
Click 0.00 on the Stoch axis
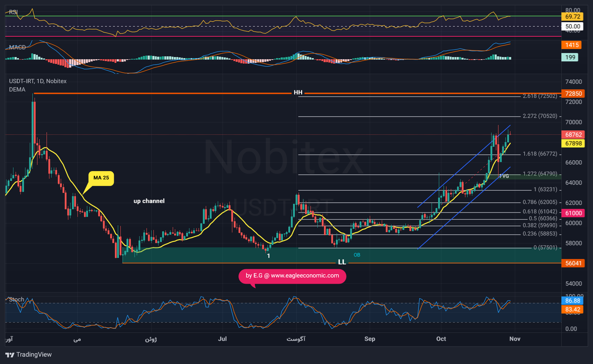571,329
